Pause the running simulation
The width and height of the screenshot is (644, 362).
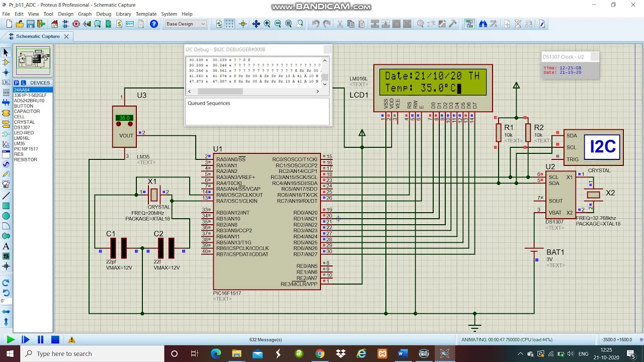coord(40,340)
